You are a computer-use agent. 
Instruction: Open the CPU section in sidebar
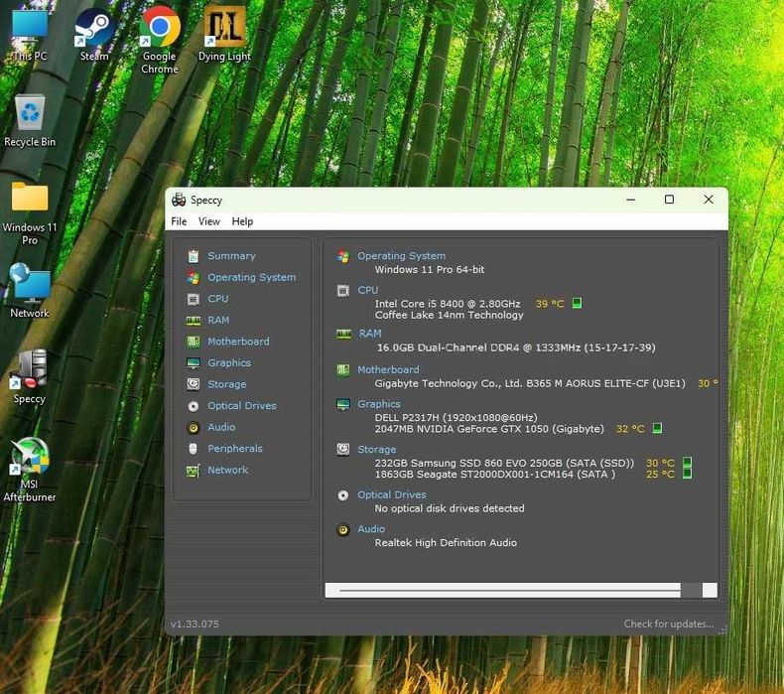(217, 299)
